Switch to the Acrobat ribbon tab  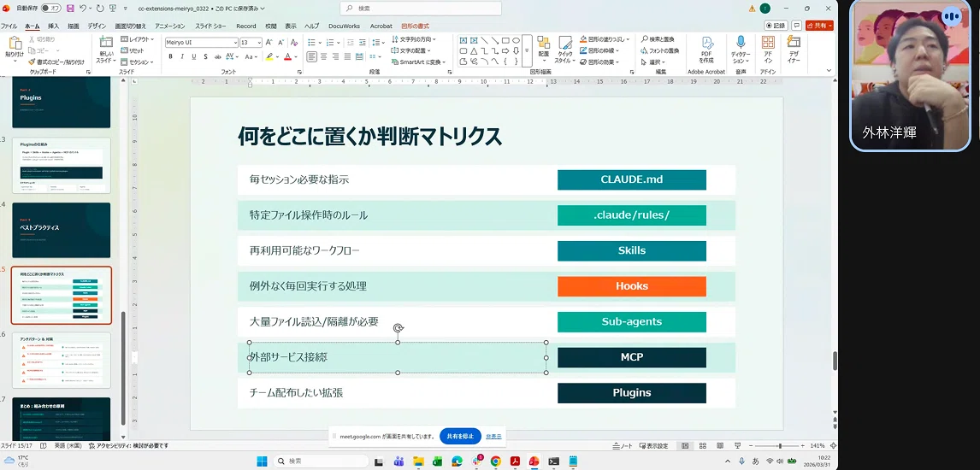(x=381, y=26)
